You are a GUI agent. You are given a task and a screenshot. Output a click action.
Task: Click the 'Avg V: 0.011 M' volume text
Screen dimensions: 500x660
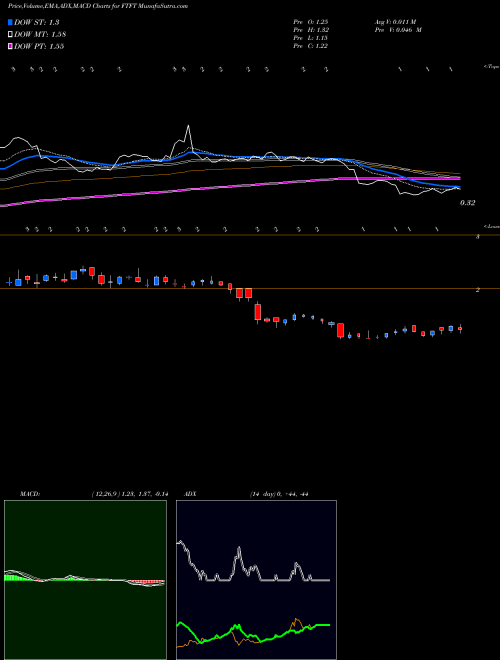[x=395, y=22]
